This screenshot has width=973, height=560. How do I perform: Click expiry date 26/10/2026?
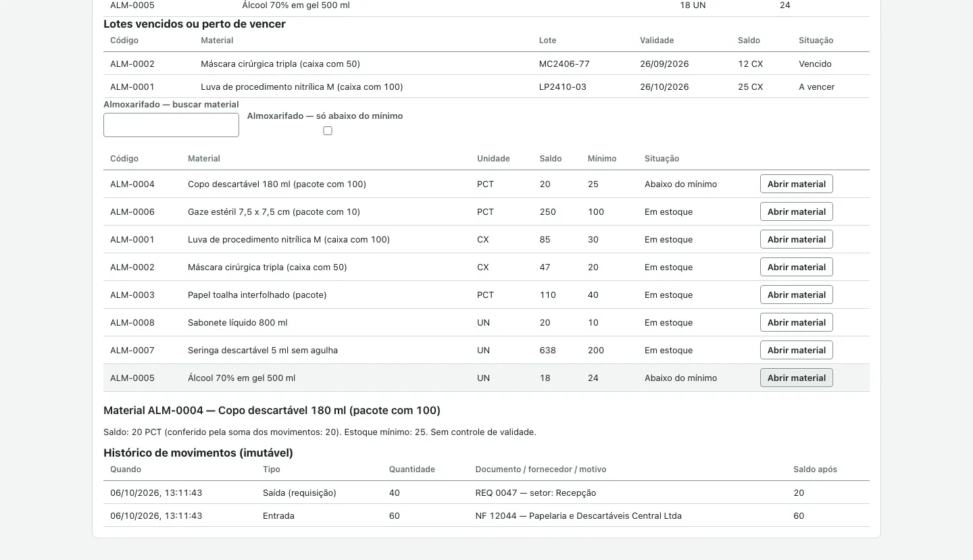[x=664, y=87]
